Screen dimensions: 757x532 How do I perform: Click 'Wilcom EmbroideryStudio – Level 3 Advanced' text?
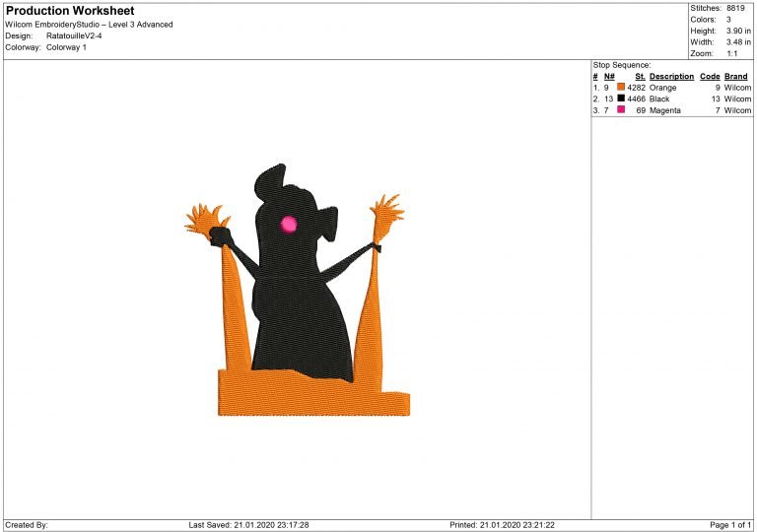(x=89, y=25)
